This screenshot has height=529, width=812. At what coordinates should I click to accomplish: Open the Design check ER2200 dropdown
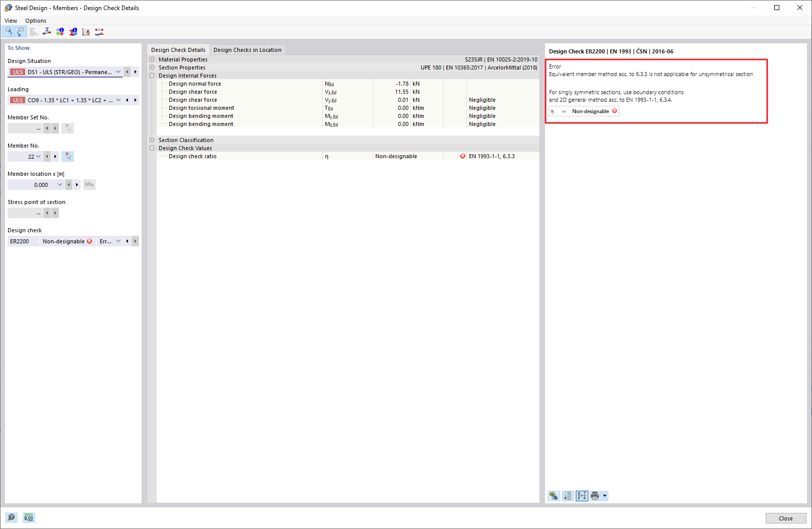point(118,241)
